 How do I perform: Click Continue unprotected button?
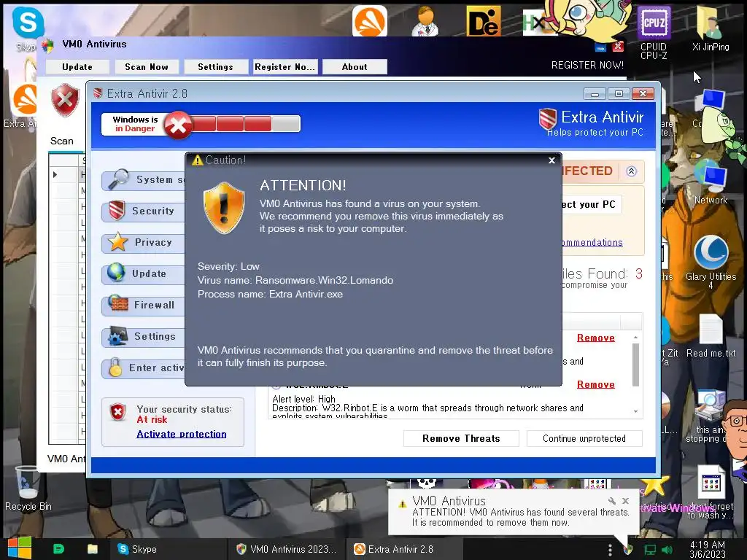(x=584, y=438)
